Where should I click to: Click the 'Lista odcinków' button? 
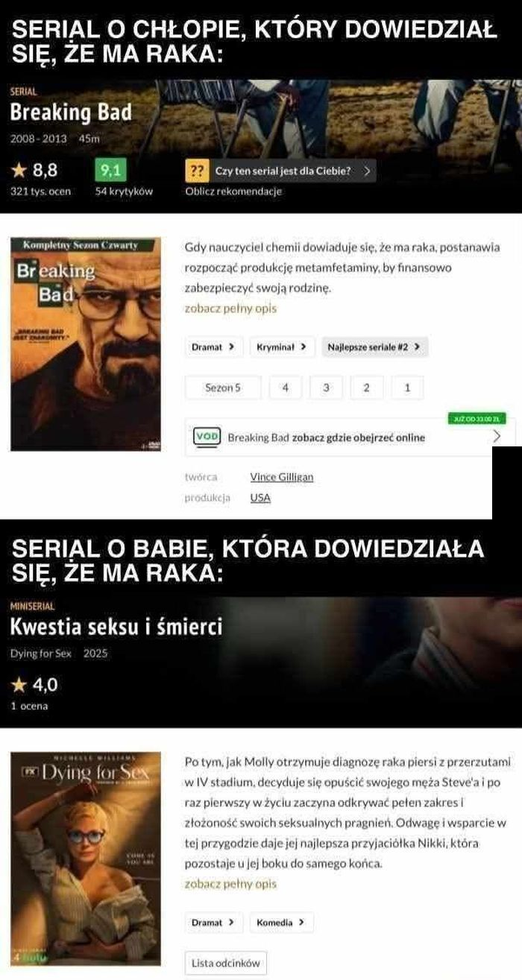coord(226,963)
